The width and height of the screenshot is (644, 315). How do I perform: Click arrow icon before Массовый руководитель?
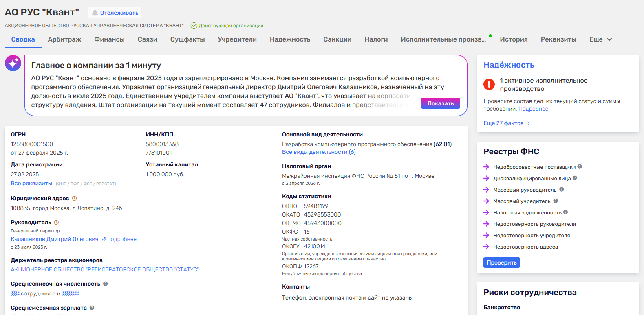pyautogui.click(x=486, y=190)
